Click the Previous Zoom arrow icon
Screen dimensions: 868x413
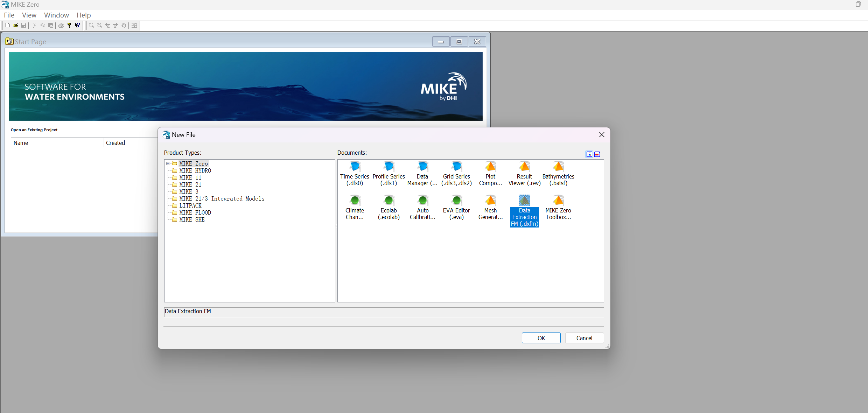[107, 25]
